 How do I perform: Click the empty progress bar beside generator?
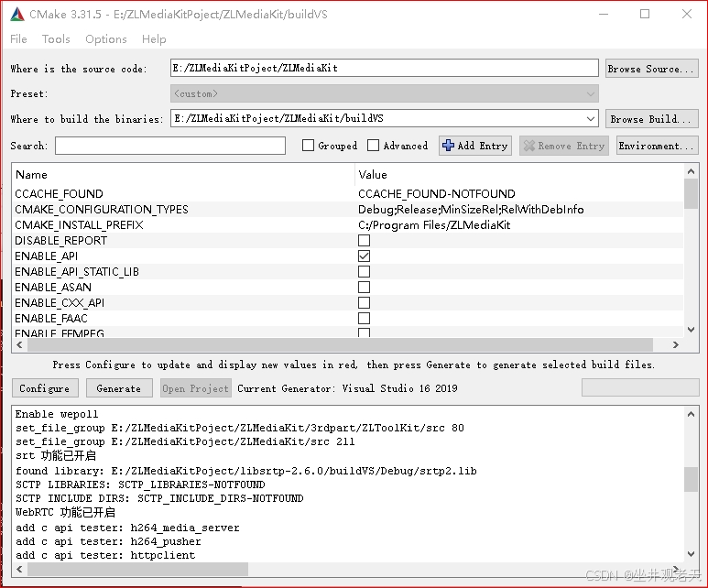pyautogui.click(x=640, y=388)
